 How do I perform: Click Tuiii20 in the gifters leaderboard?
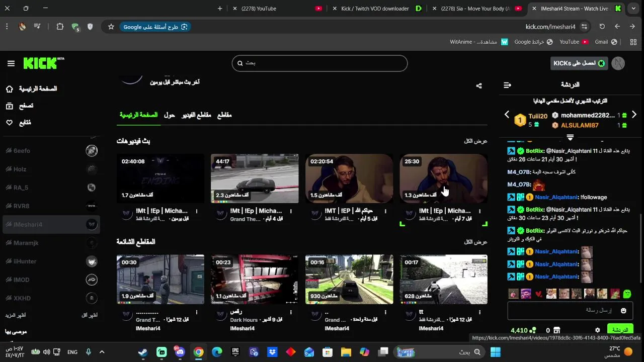(538, 116)
